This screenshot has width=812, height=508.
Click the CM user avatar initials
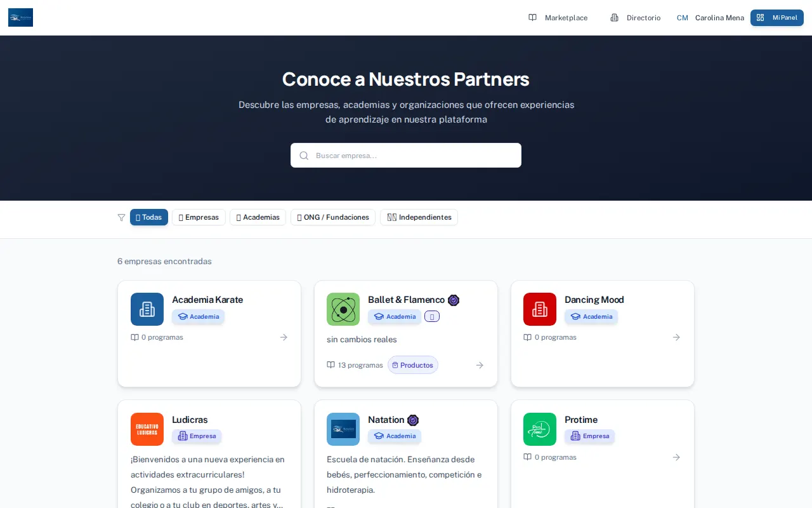click(x=683, y=18)
